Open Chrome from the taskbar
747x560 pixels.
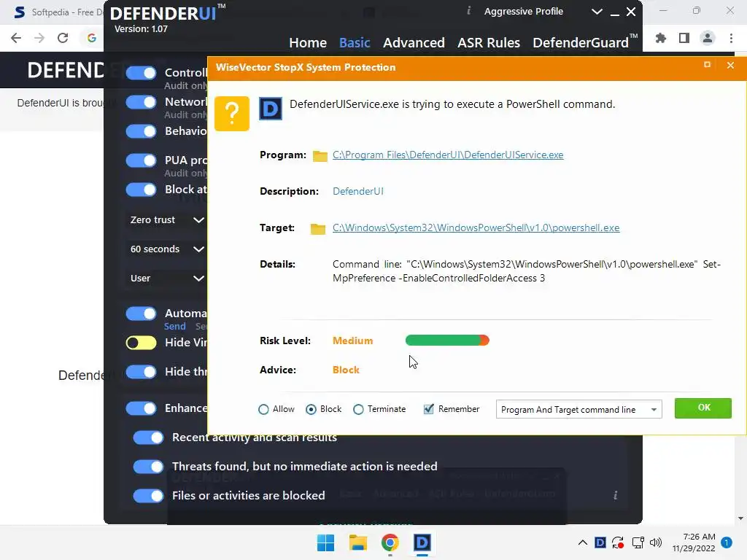tap(390, 542)
